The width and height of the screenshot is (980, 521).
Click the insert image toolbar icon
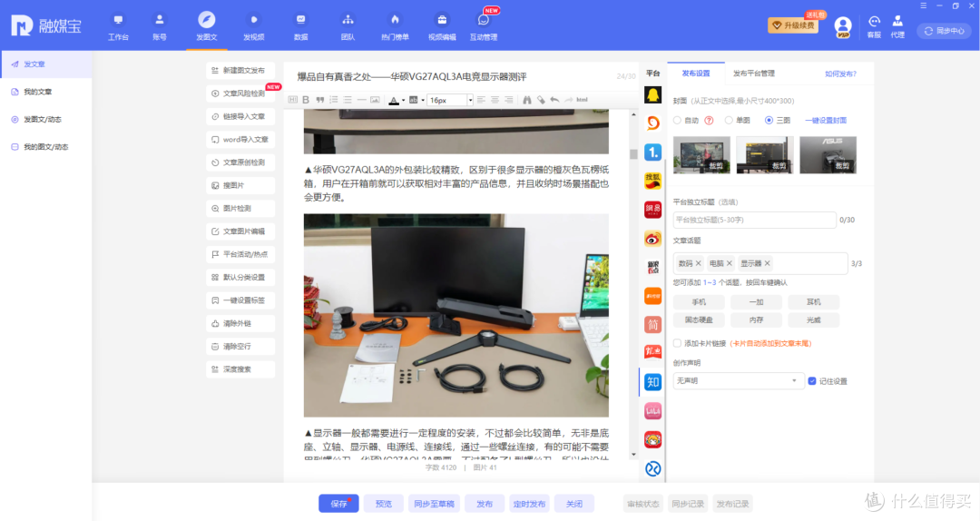click(375, 100)
